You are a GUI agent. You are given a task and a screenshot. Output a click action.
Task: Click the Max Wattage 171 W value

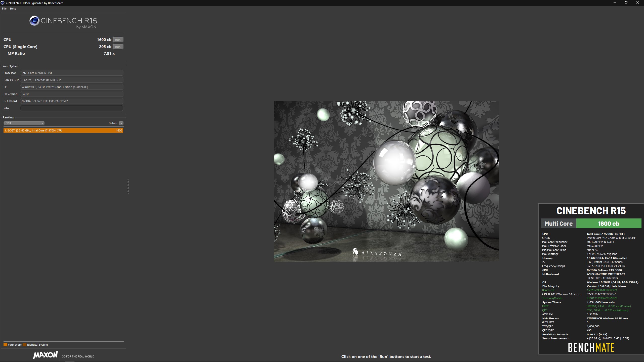[x=602, y=254]
